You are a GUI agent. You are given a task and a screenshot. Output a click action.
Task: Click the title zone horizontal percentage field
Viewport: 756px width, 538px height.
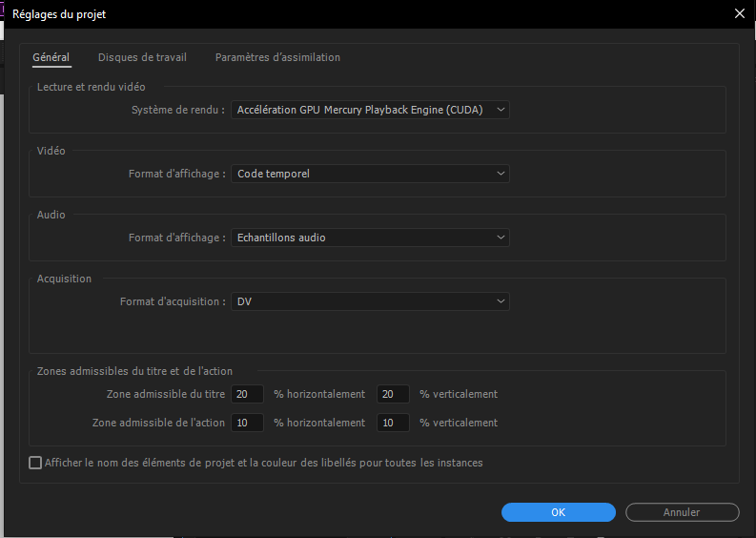click(247, 394)
